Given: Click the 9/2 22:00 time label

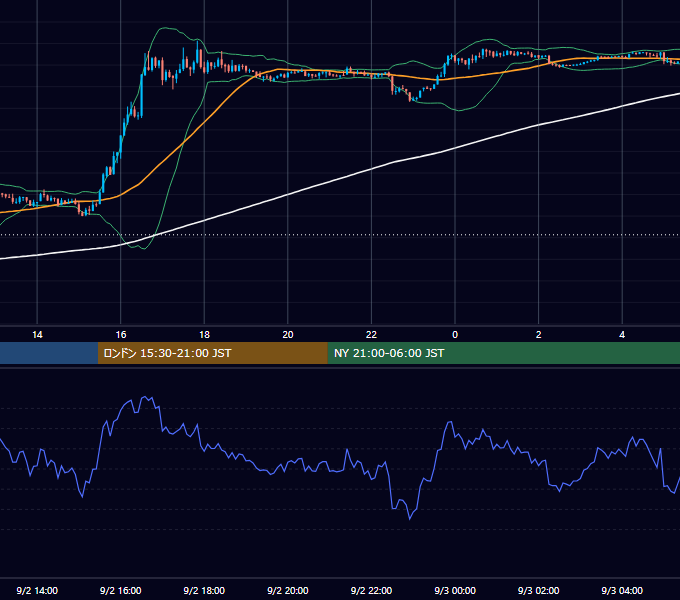Looking at the screenshot, I should [x=371, y=590].
